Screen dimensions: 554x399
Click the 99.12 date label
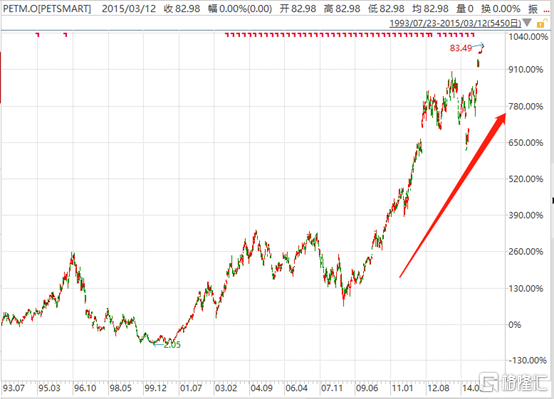coord(155,388)
